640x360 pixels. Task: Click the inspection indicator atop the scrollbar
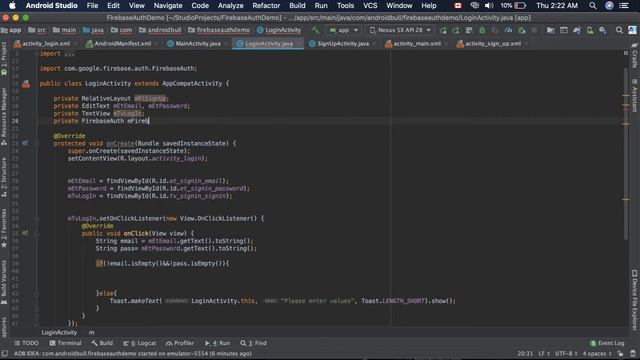point(626,53)
